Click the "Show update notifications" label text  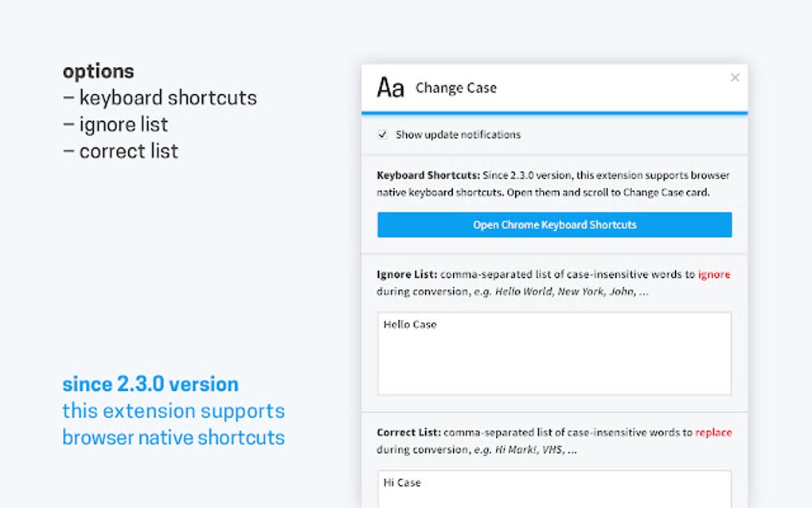(458, 135)
